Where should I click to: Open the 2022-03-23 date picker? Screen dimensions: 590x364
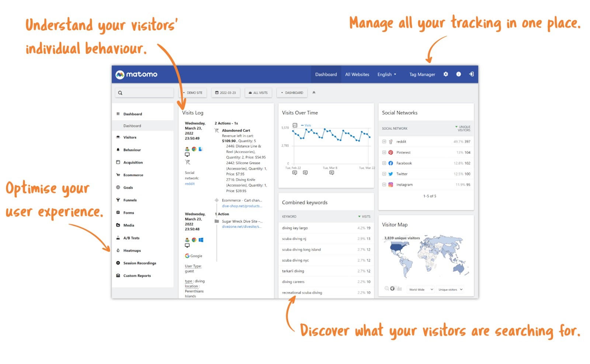[226, 93]
